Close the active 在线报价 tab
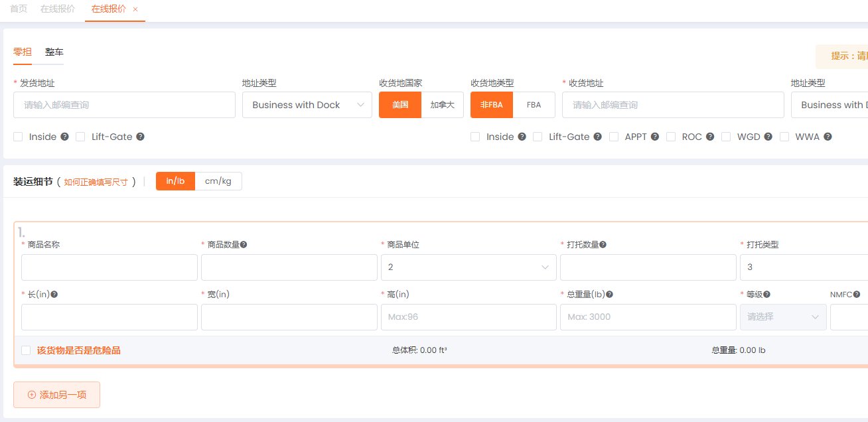This screenshot has width=868, height=422. (x=135, y=9)
